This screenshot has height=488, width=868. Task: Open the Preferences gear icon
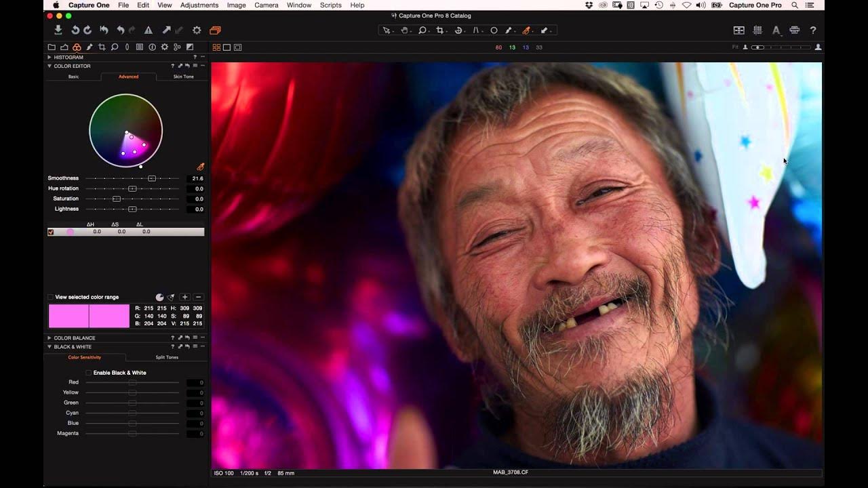[197, 30]
